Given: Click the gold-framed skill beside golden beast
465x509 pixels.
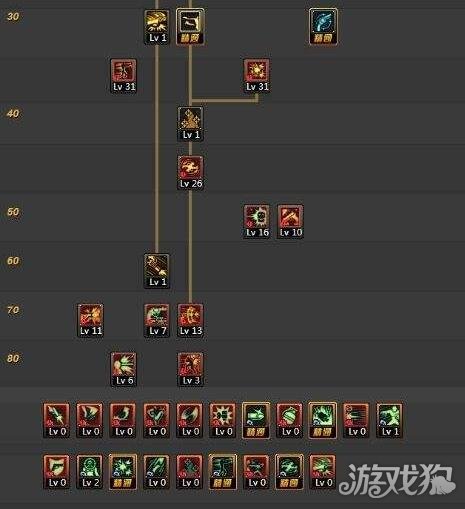Looking at the screenshot, I should [190, 27].
